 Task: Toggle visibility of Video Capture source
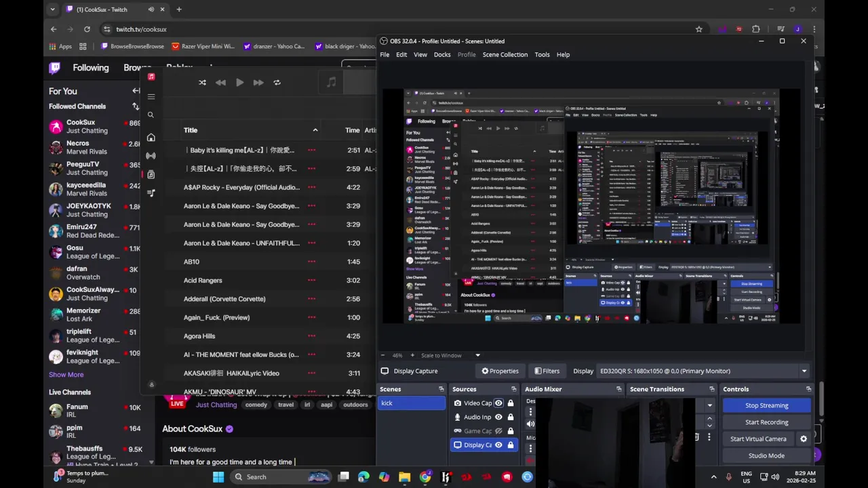coord(498,403)
